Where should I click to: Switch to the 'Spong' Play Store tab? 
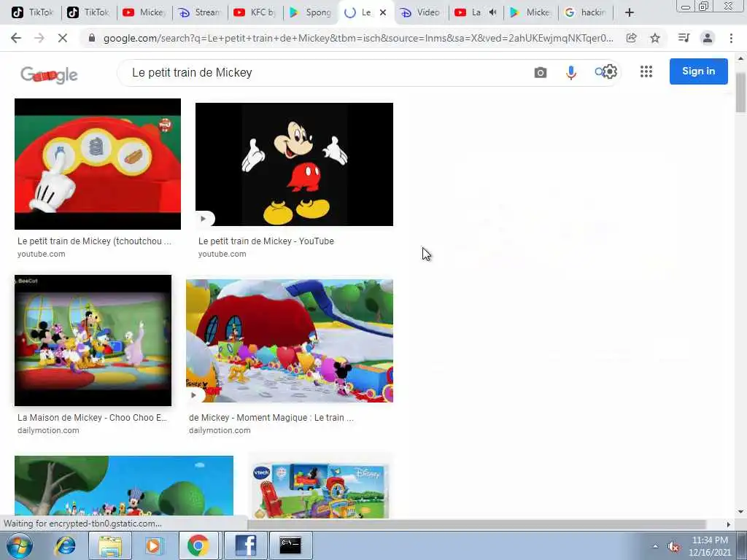click(x=311, y=12)
